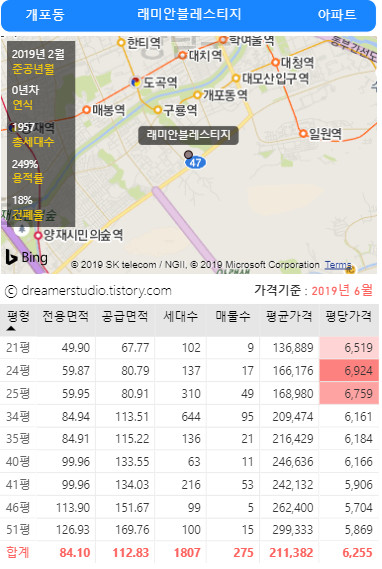Click the 대청역 station marker
The image size is (382, 569).
click(x=276, y=63)
